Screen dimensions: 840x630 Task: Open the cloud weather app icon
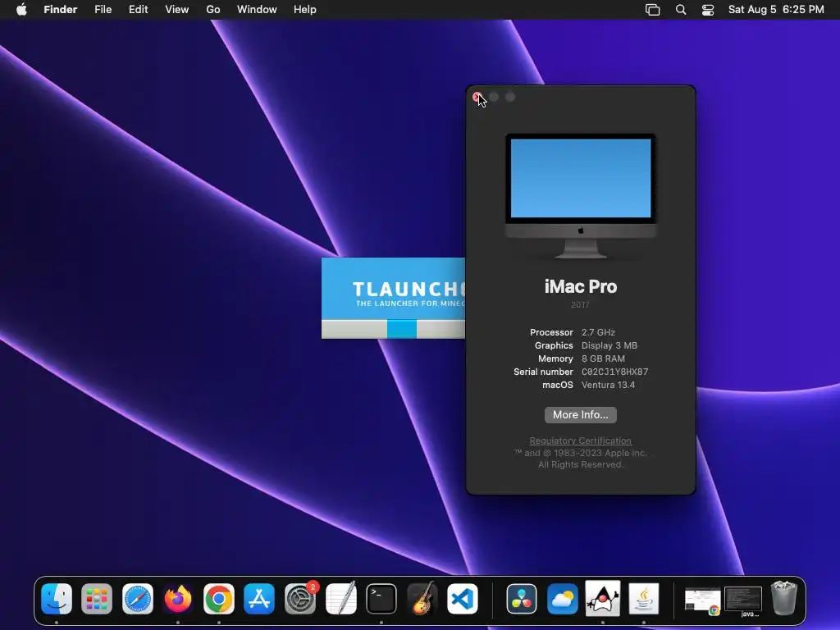[x=563, y=598]
